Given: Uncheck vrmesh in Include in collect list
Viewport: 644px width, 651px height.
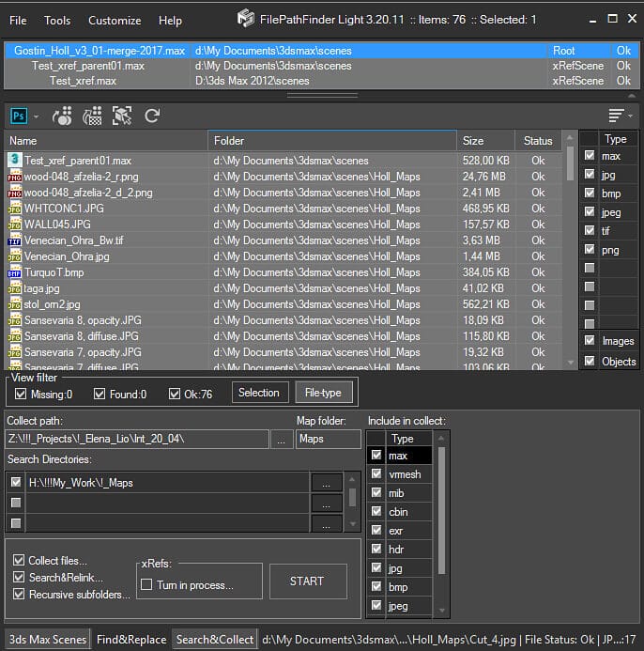Looking at the screenshot, I should coord(376,473).
